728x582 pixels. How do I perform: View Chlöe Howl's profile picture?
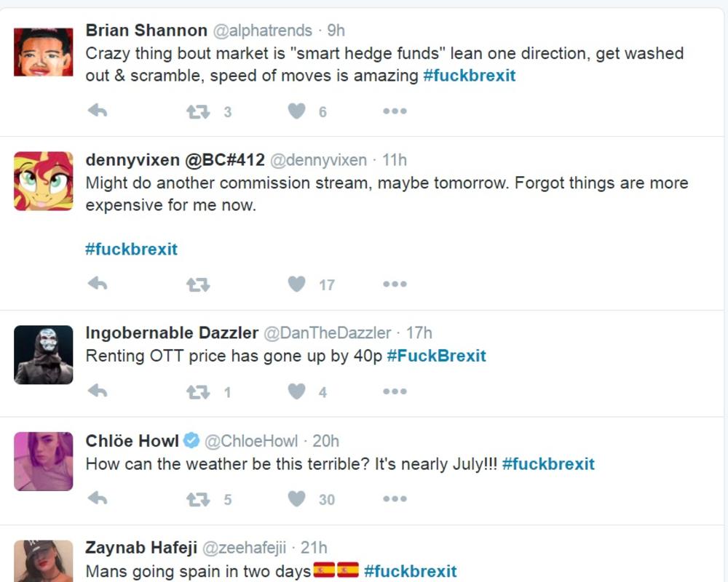[x=44, y=461]
